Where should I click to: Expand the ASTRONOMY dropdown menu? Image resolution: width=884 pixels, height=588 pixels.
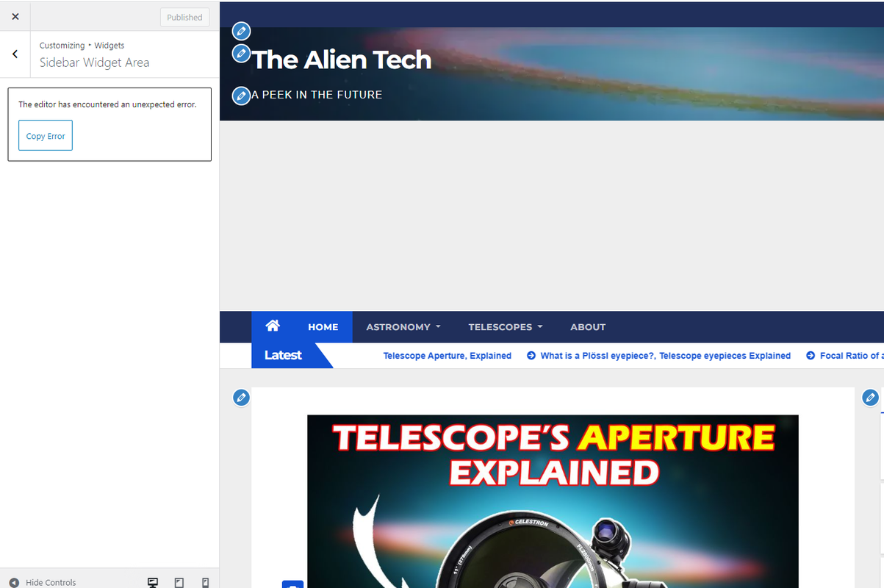[403, 327]
